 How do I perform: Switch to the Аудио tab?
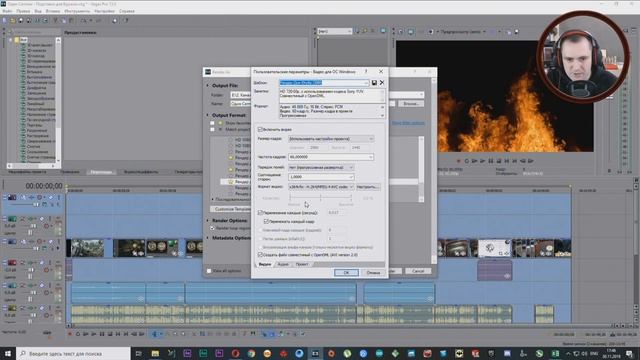[x=283, y=264]
